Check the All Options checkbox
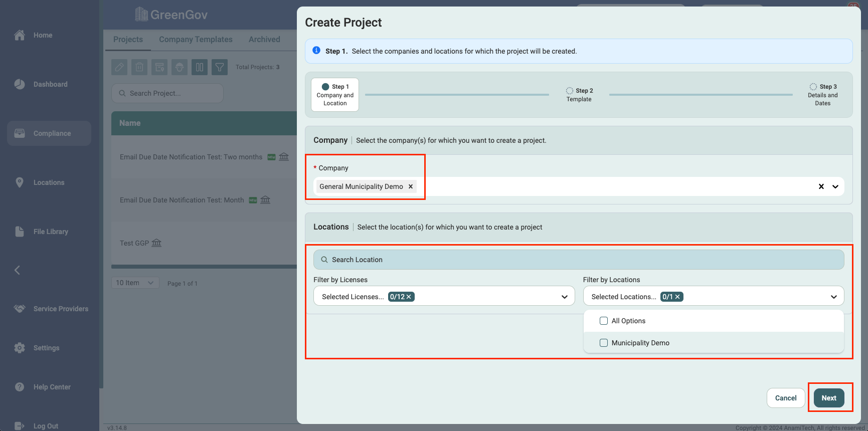Screen dimensions: 868x431 click(x=604, y=321)
